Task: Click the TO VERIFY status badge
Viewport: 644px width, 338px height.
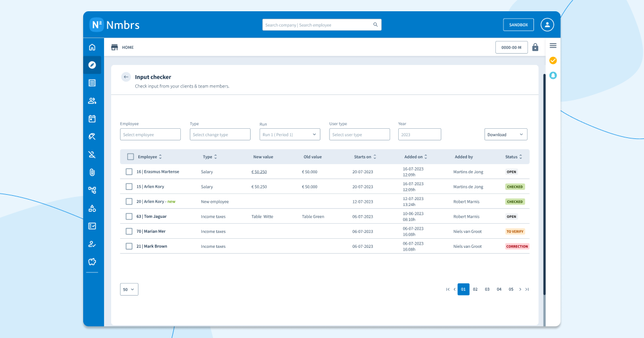Action: 515,231
